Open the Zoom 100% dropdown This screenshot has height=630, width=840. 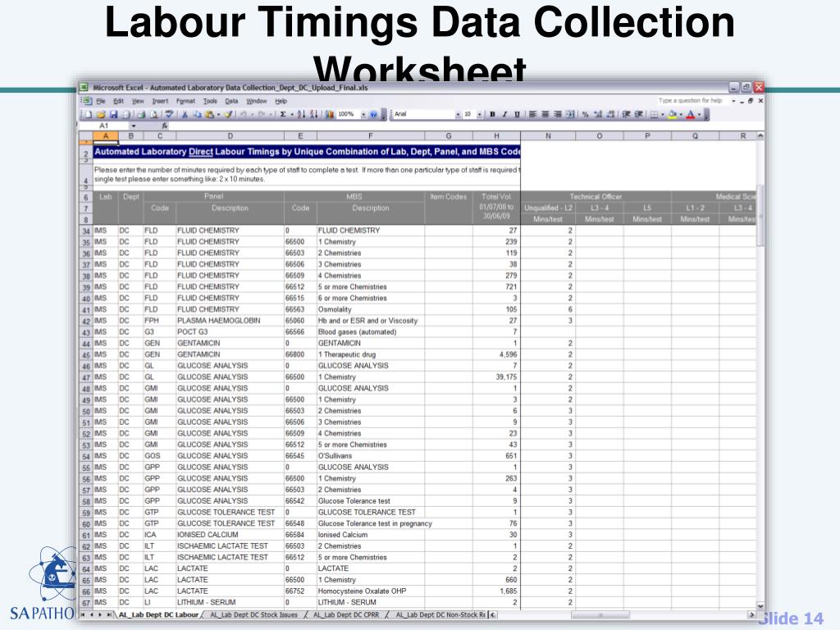pos(363,115)
